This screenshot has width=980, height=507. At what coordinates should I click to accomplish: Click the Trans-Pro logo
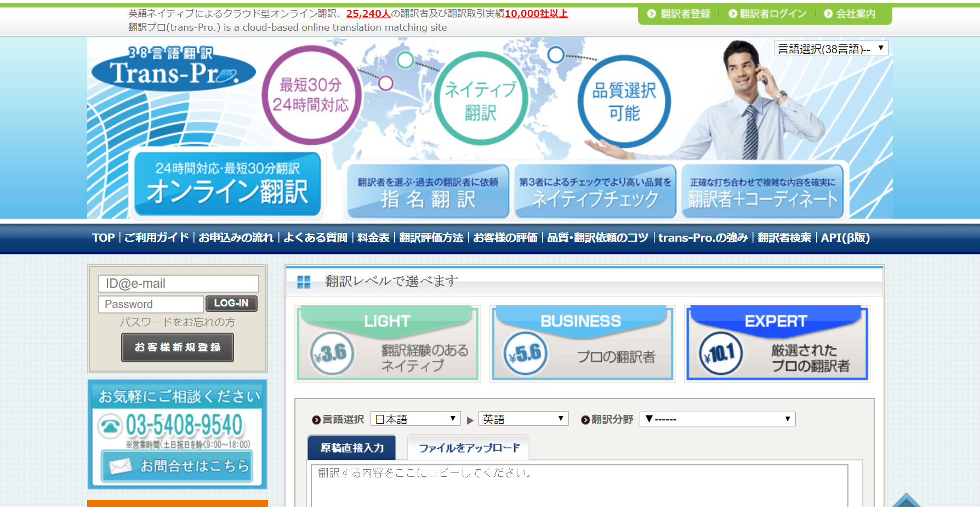click(173, 69)
